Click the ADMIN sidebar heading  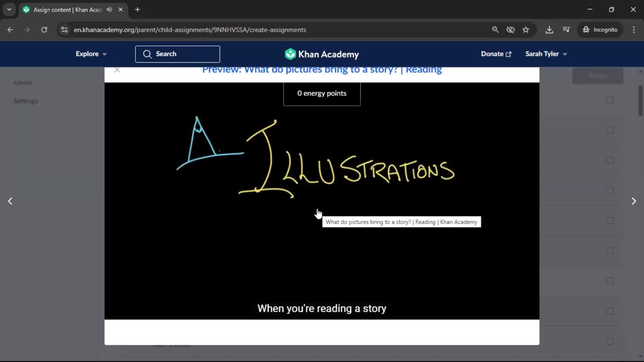pyautogui.click(x=23, y=83)
